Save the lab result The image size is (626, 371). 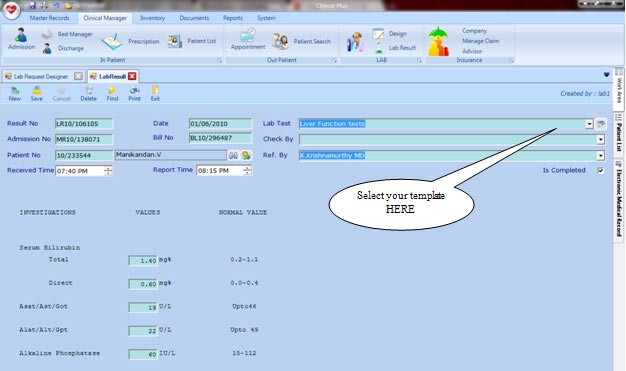coord(36,94)
